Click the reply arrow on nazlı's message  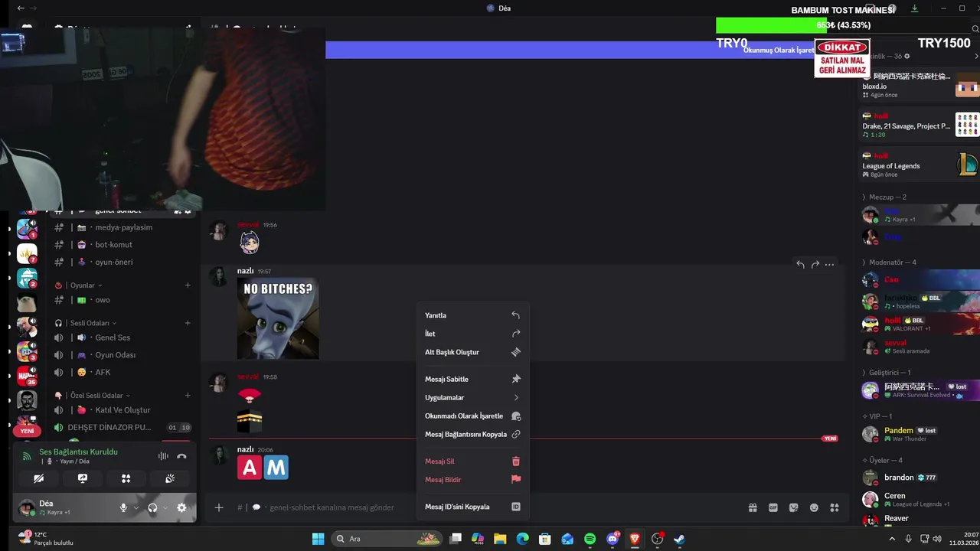(x=800, y=264)
